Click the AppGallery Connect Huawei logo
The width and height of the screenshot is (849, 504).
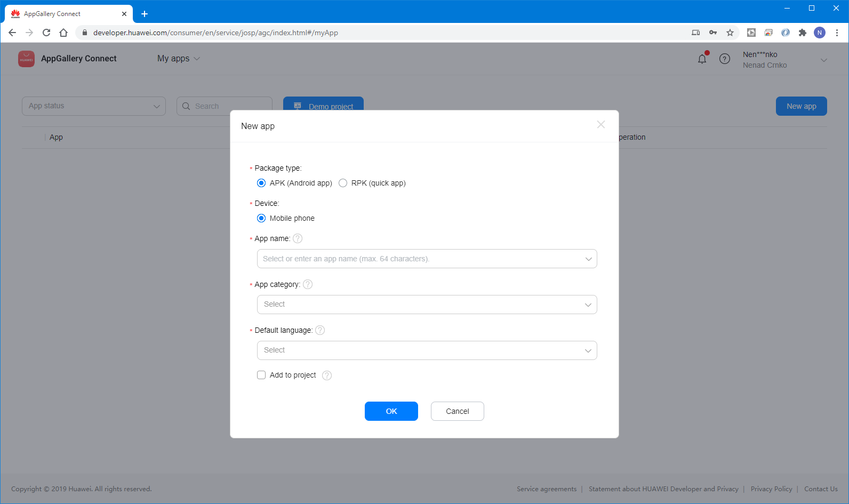(x=26, y=59)
